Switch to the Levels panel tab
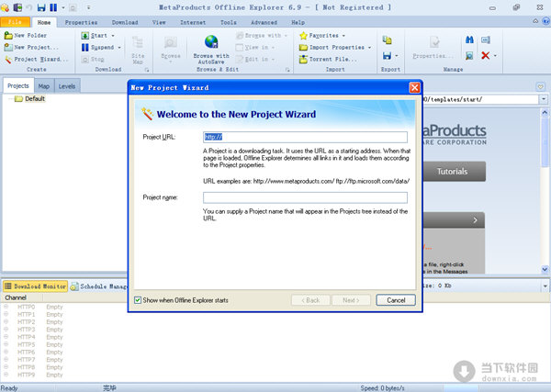Image resolution: width=551 pixels, height=392 pixels. pos(67,86)
